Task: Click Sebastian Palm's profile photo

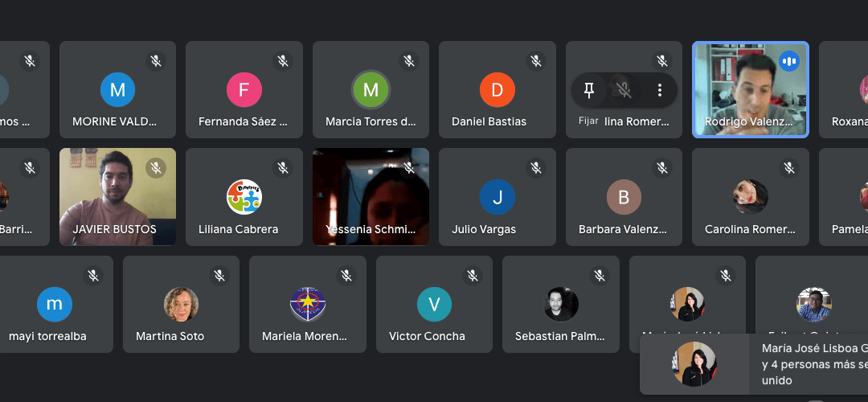Action: pyautogui.click(x=561, y=304)
